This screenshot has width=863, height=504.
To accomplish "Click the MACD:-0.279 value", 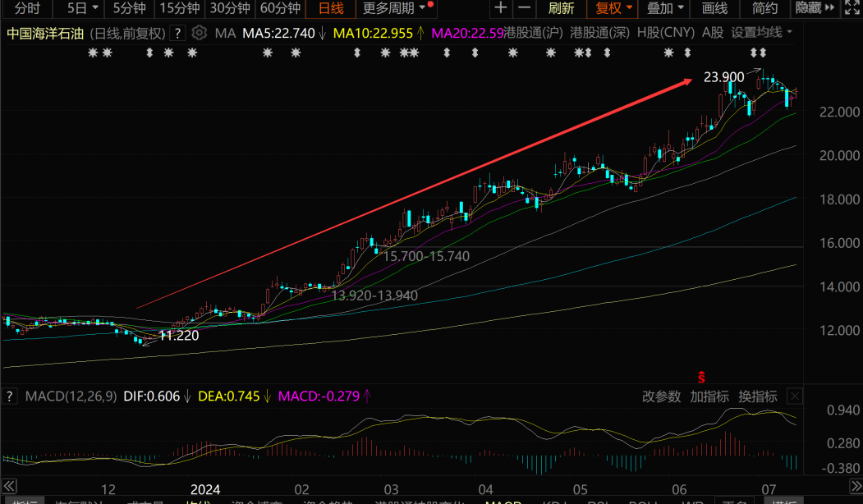I will [x=319, y=396].
